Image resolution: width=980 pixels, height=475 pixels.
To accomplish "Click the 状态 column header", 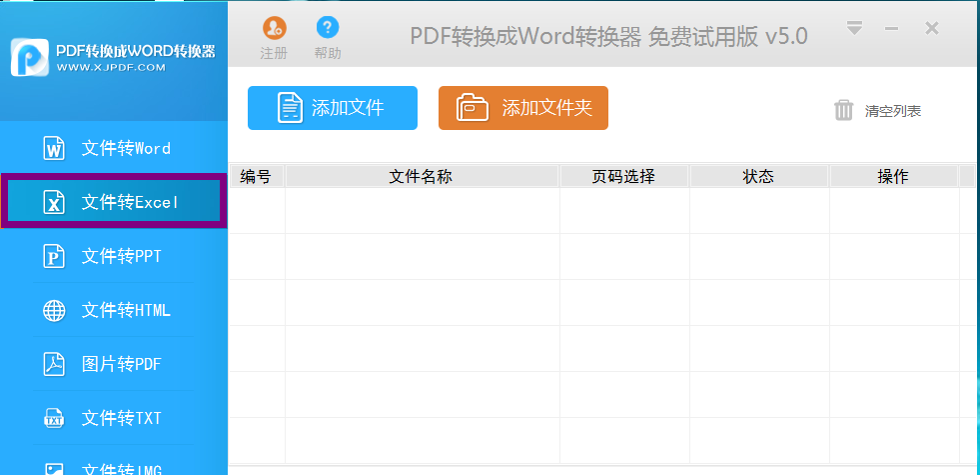I will pos(759,176).
